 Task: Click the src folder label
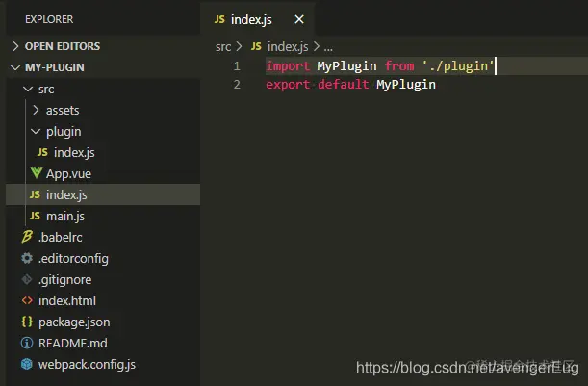pos(46,90)
